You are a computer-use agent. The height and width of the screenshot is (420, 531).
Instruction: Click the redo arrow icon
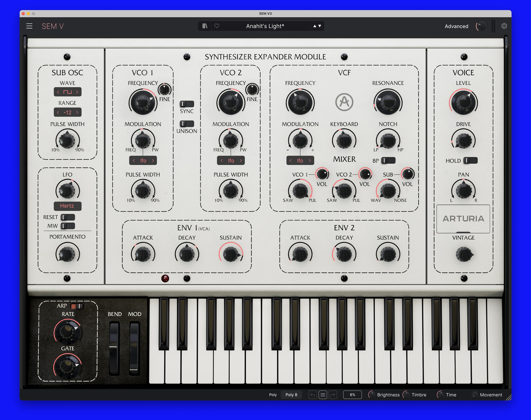(333, 395)
